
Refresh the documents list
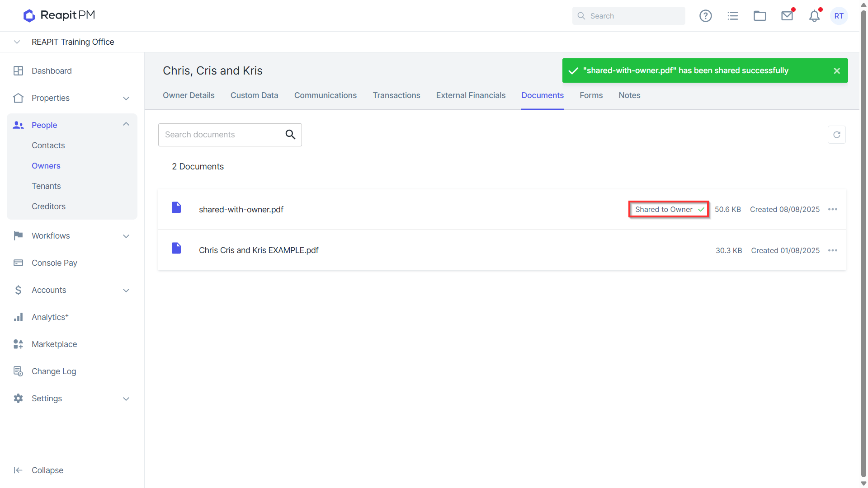click(x=837, y=135)
